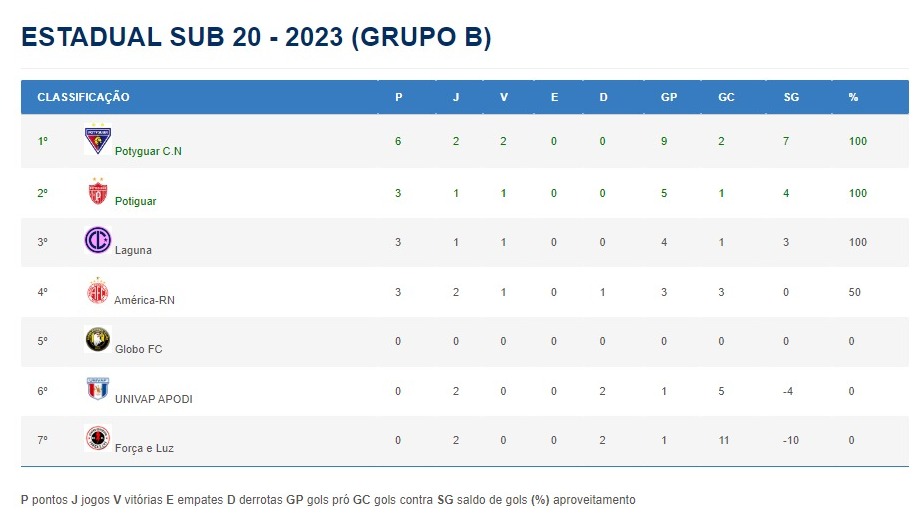Click the CLASSIFICAÇÃO column header
Image resolution: width=914 pixels, height=516 pixels.
[x=83, y=97]
